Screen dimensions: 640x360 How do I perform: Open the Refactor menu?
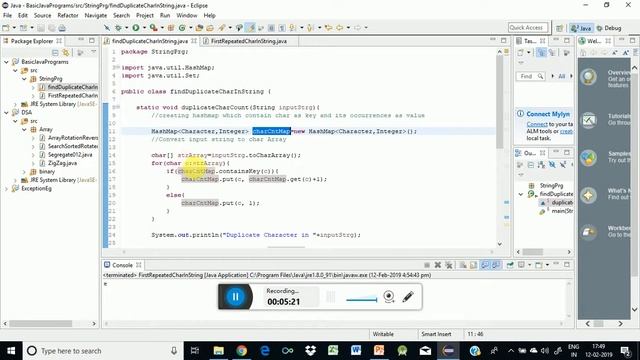68,15
